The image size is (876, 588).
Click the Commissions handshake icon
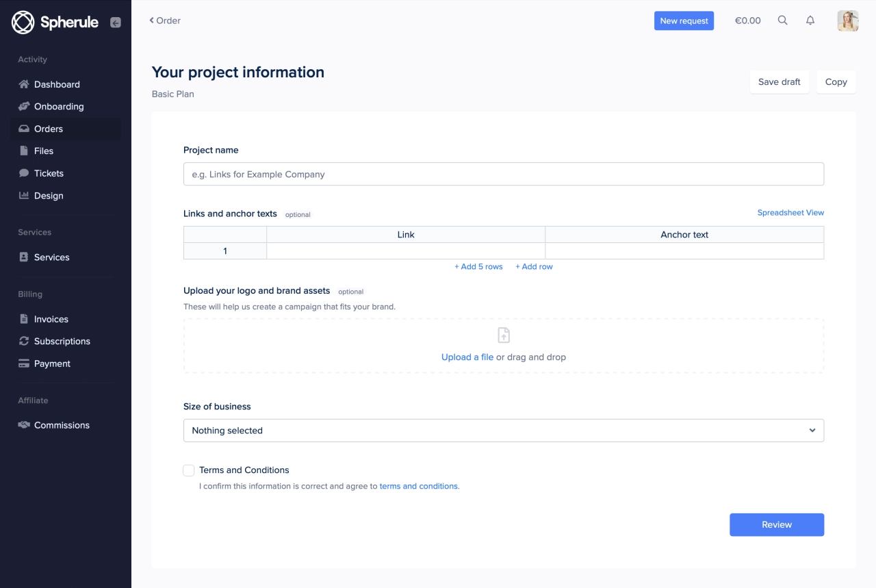(x=24, y=425)
